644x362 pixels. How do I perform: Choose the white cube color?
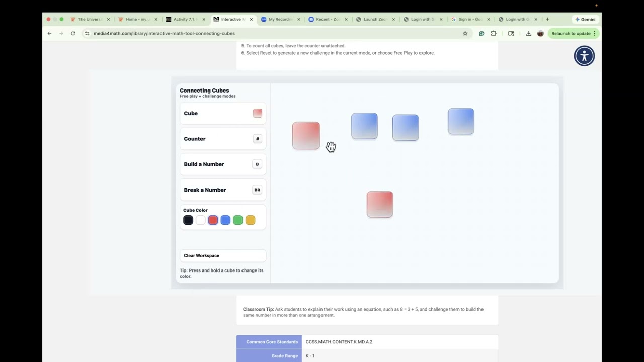(x=200, y=220)
